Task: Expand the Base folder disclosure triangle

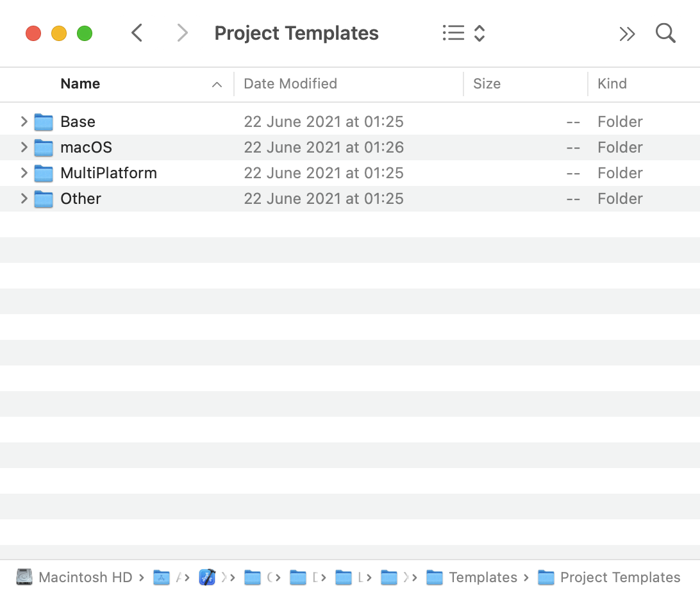Action: [24, 122]
